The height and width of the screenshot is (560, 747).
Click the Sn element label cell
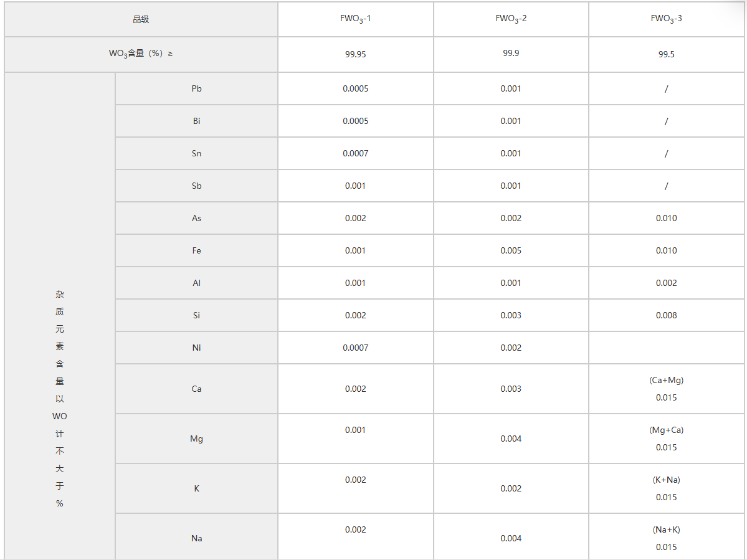pyautogui.click(x=196, y=153)
